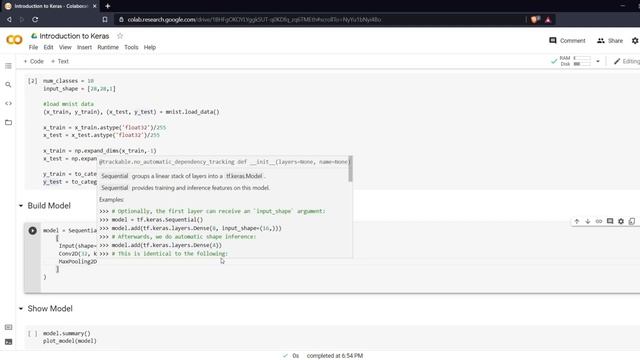Collapse the Show Model section
Screen dimensions: 640x360
[21, 309]
